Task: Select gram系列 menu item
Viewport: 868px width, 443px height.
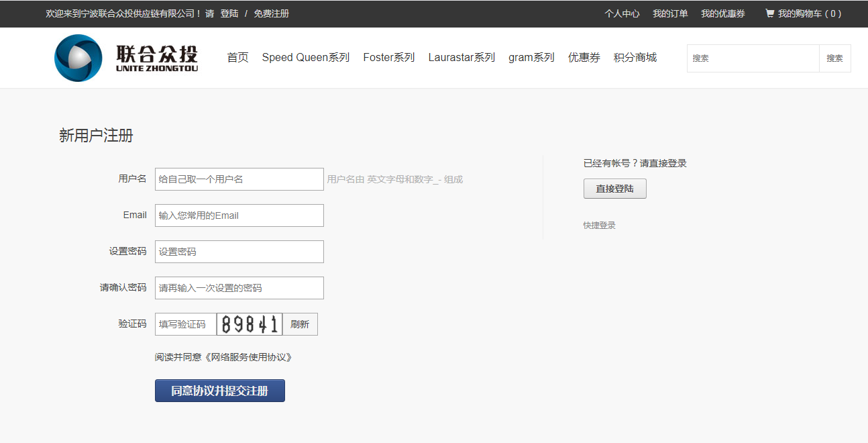Action: 531,58
